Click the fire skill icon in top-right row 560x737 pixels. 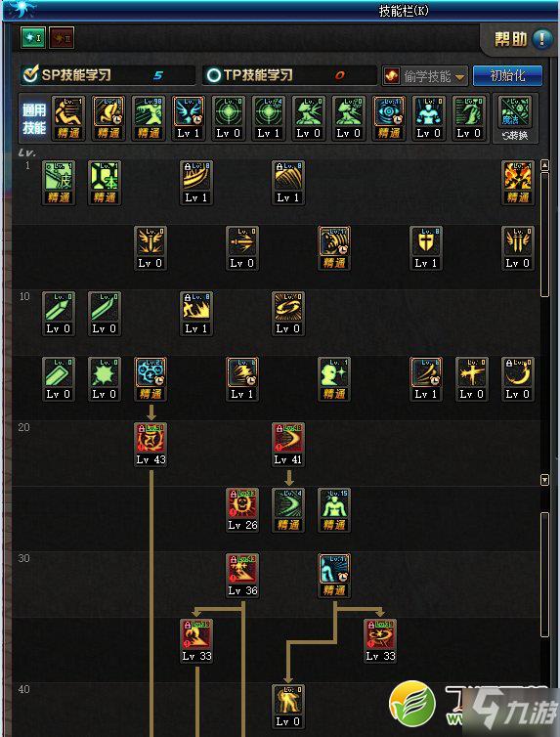coord(518,183)
